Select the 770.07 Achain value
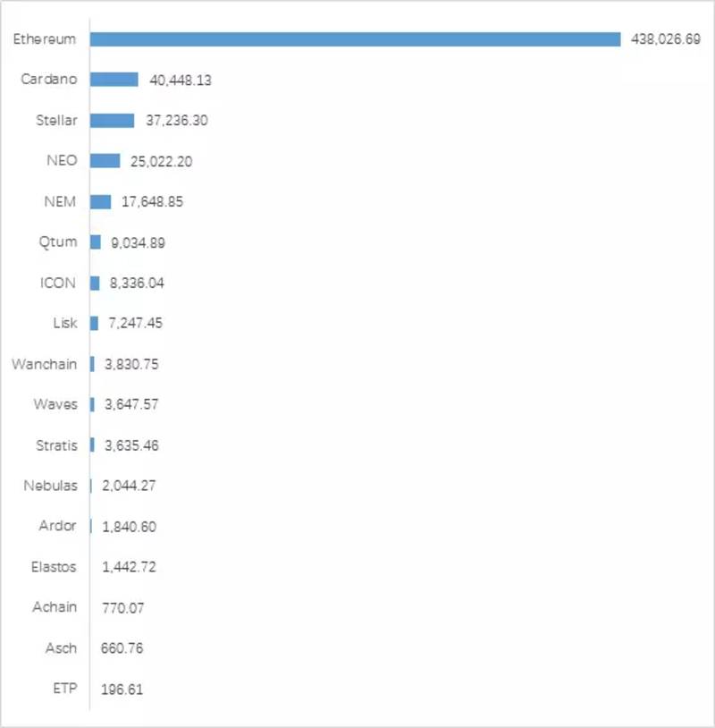This screenshot has height=728, width=715. click(x=123, y=608)
